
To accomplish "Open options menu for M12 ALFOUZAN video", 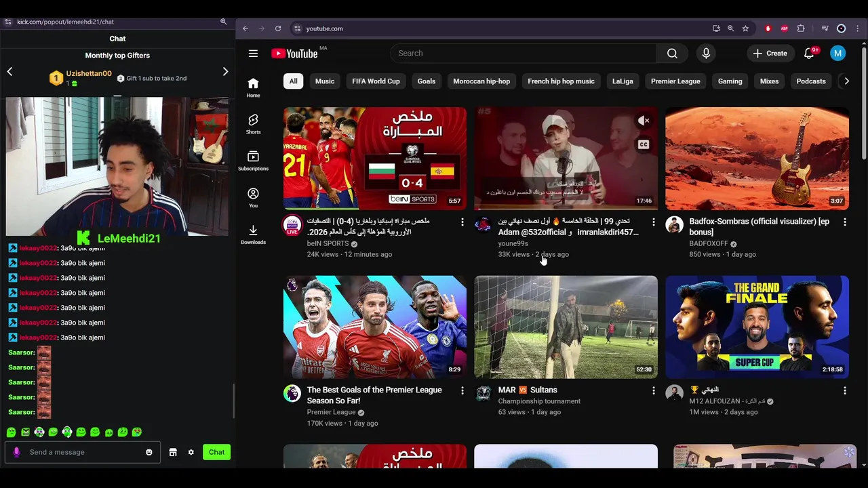I will [845, 390].
